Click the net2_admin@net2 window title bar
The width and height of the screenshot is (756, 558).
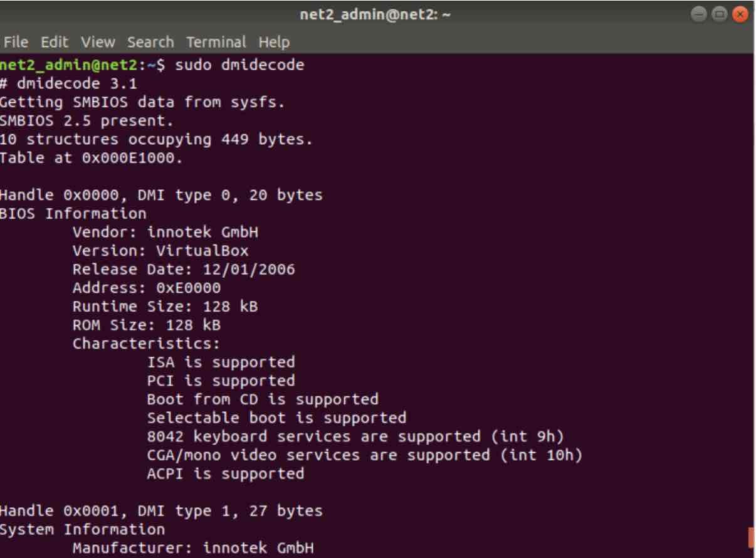tap(376, 14)
